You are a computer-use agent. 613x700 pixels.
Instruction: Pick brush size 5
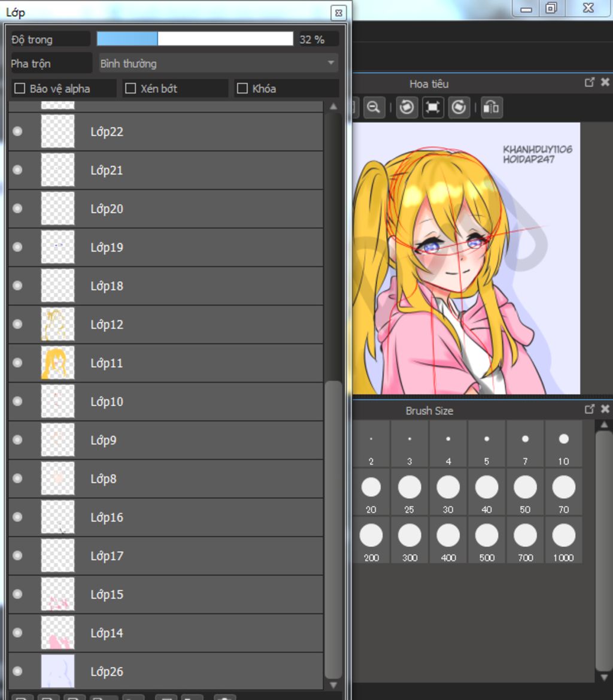coord(486,444)
